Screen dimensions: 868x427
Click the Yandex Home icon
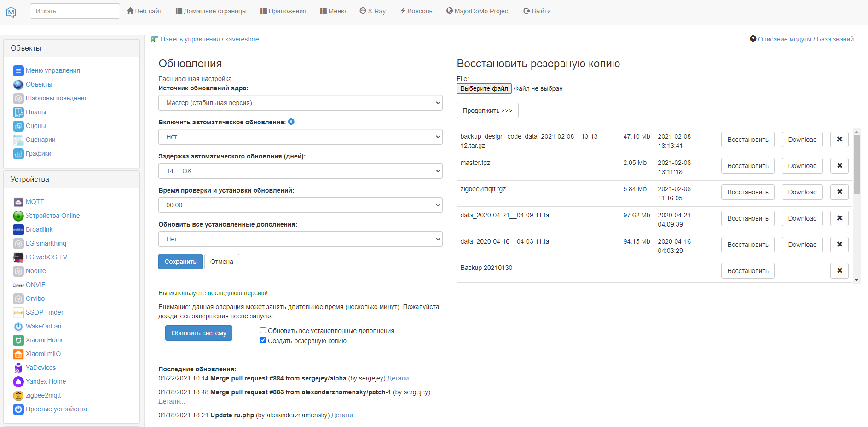click(18, 382)
